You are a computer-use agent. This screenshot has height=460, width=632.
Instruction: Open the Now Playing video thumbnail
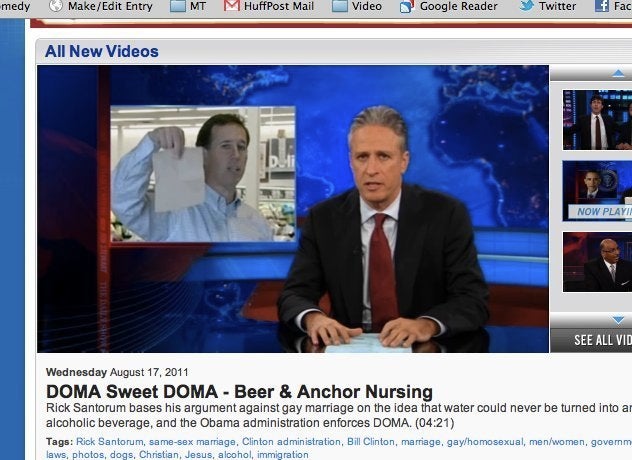click(597, 191)
